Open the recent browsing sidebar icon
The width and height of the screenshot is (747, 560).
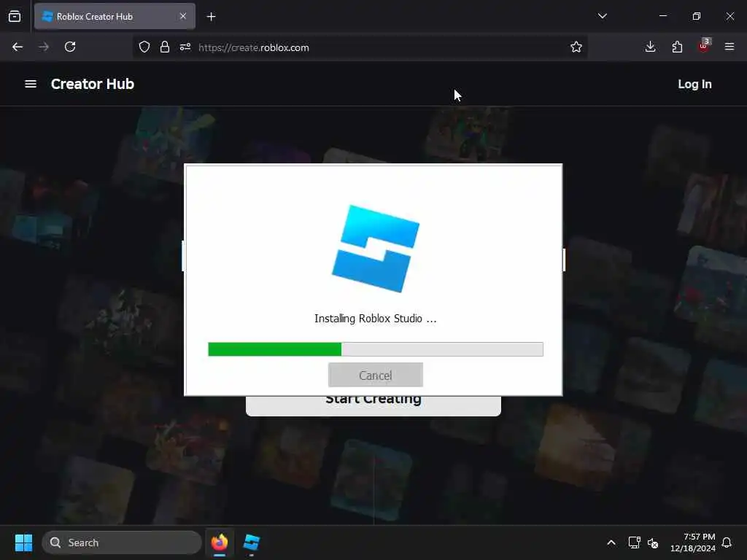tap(15, 16)
